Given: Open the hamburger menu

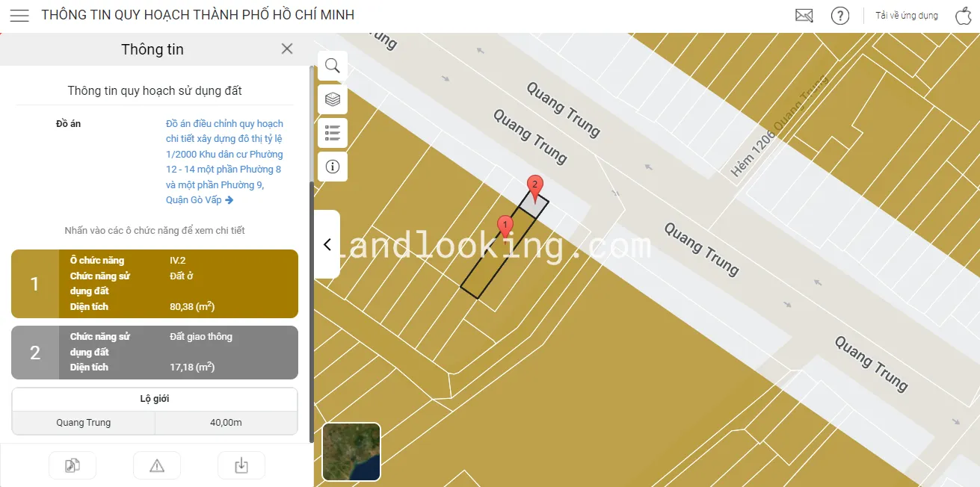Looking at the screenshot, I should (x=19, y=16).
